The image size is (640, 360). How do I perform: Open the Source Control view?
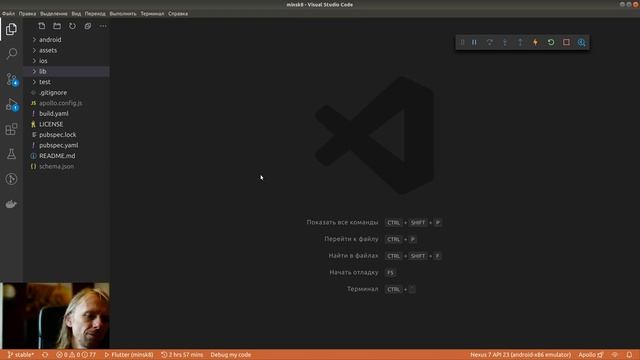[11, 79]
